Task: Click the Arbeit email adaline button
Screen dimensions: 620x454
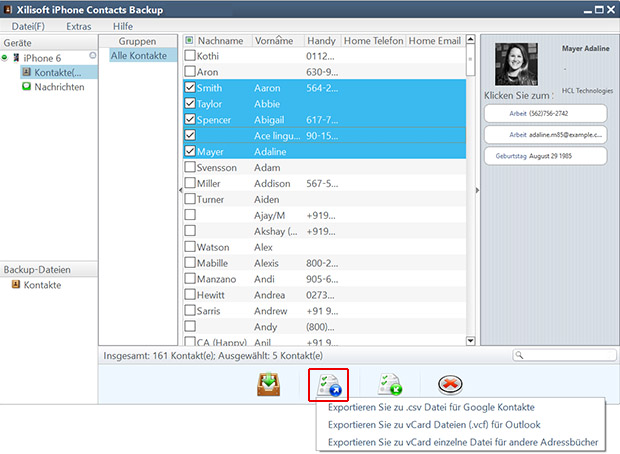Action: pyautogui.click(x=546, y=134)
